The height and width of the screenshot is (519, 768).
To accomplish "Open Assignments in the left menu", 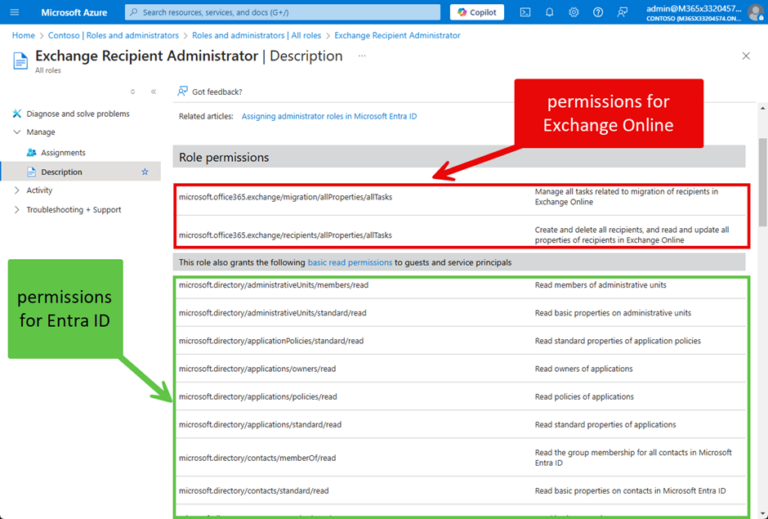I will 62,153.
